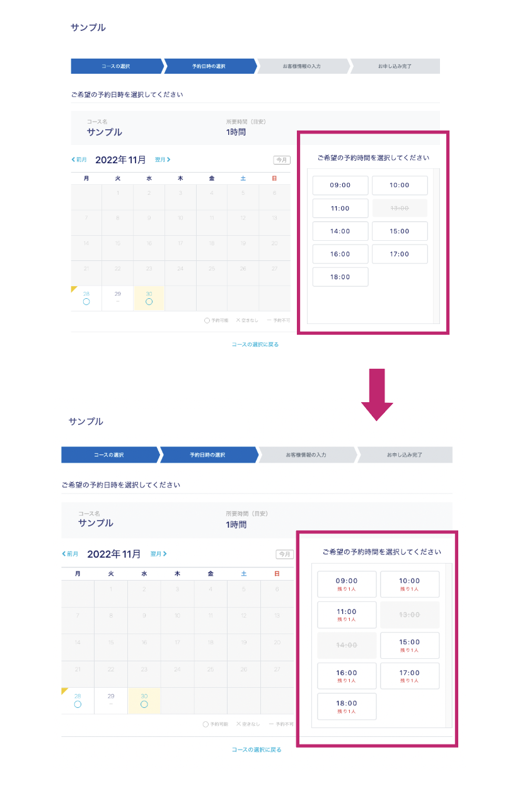Follow the コースの選択に戻る link under the bottom calendar
This screenshot has height=788, width=532.
coord(256,750)
